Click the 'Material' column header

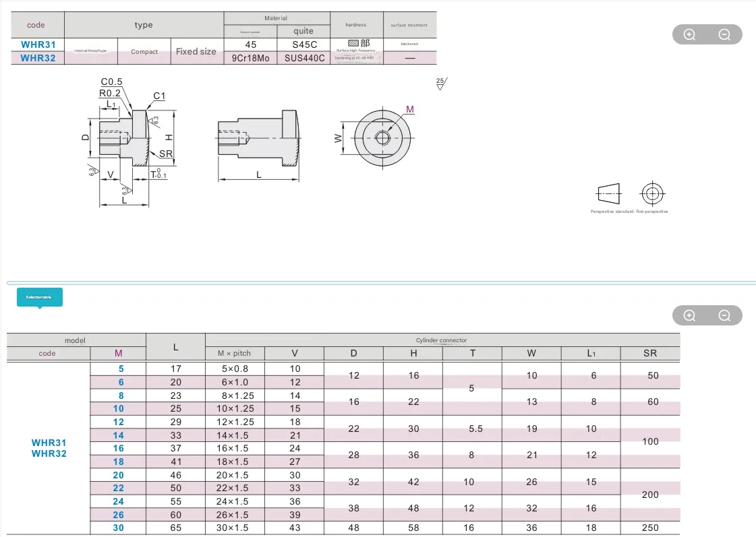[276, 18]
